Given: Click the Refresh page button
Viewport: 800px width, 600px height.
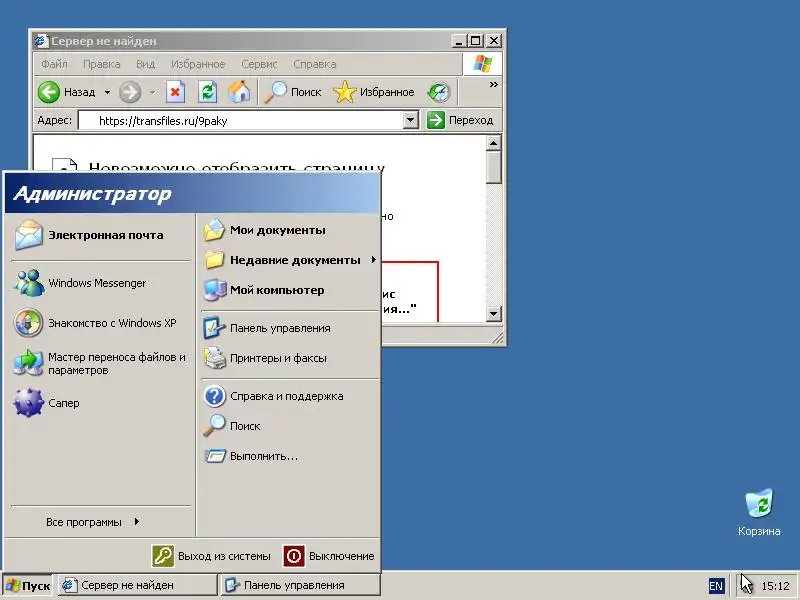Looking at the screenshot, I should coord(207,92).
